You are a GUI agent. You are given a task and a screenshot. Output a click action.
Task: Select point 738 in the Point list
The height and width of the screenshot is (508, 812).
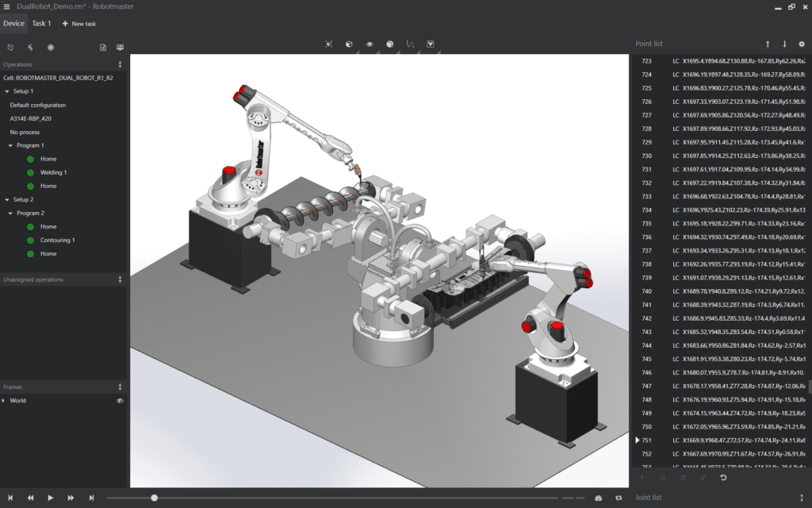pyautogui.click(x=720, y=264)
